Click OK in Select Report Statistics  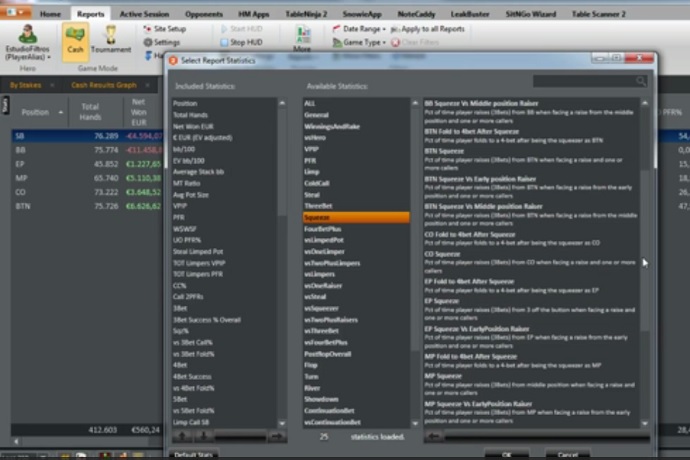coord(506,455)
